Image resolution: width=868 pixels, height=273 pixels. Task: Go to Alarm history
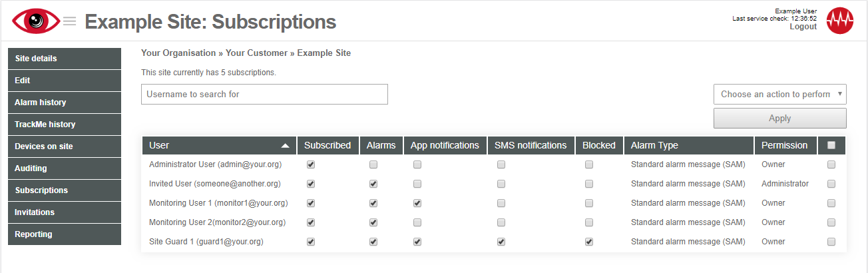pyautogui.click(x=65, y=103)
